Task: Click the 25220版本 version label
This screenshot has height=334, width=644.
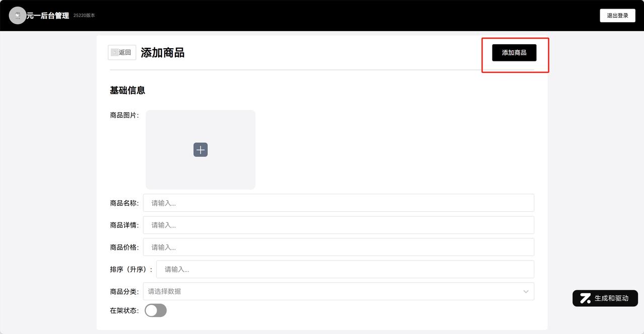Action: click(84, 16)
